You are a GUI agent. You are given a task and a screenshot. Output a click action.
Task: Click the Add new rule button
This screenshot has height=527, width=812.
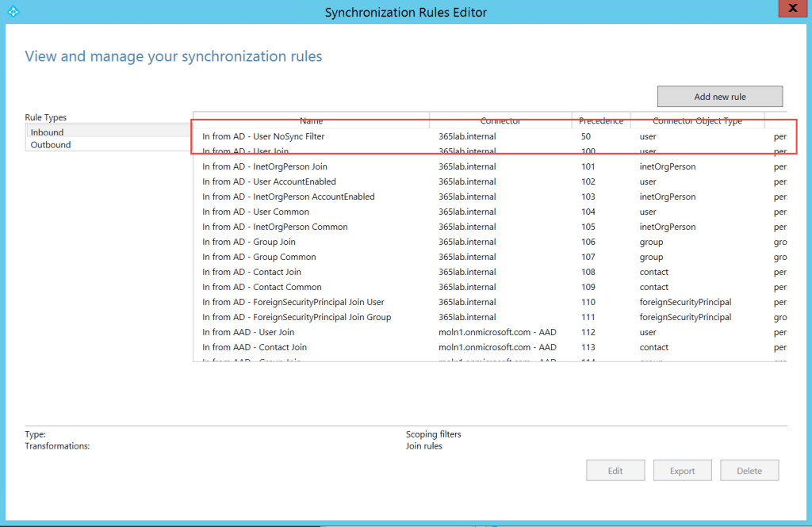point(720,97)
